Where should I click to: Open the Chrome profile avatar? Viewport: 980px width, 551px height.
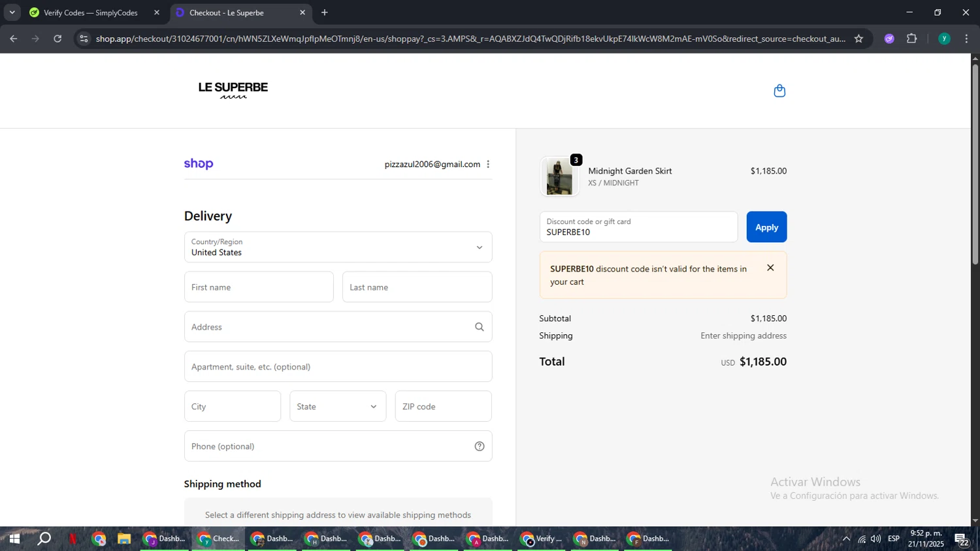pyautogui.click(x=944, y=39)
